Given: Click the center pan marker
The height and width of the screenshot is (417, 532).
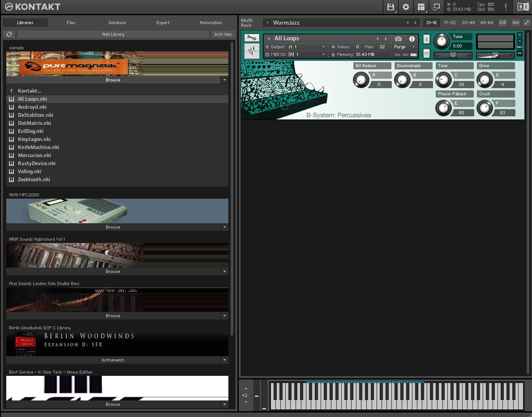Looking at the screenshot, I should coord(453,55).
